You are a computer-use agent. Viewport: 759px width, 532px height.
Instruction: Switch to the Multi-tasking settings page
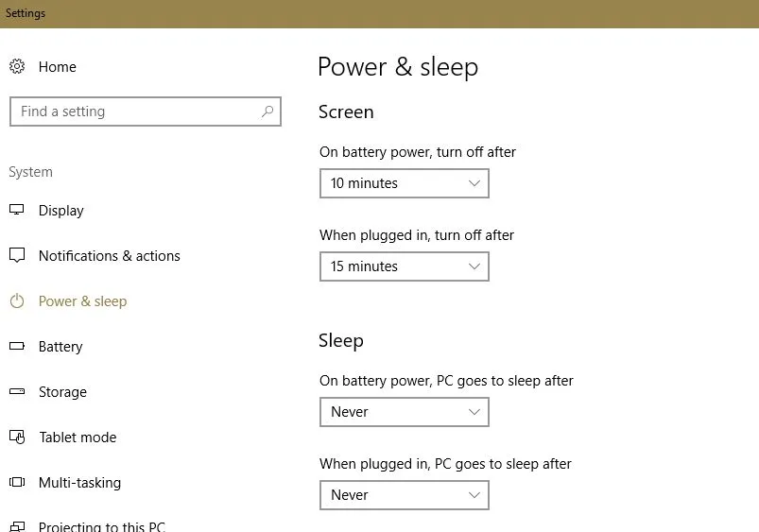(79, 483)
